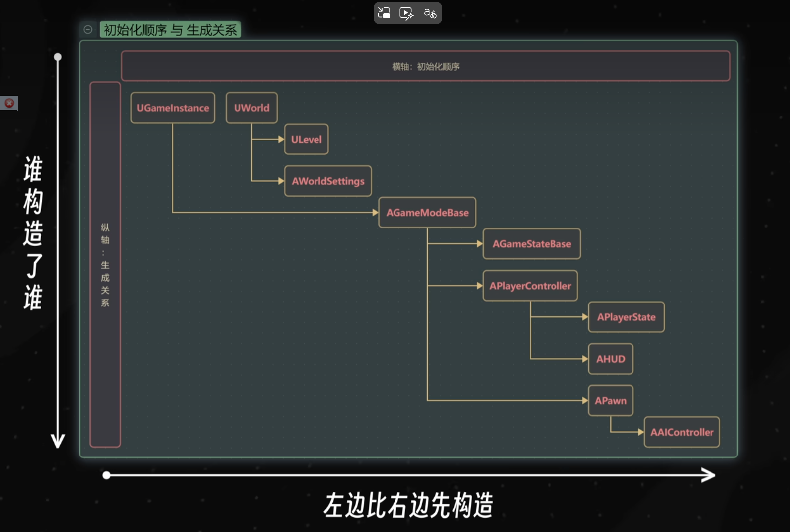Image resolution: width=790 pixels, height=532 pixels.
Task: Select the ULevel node box
Action: tap(306, 140)
